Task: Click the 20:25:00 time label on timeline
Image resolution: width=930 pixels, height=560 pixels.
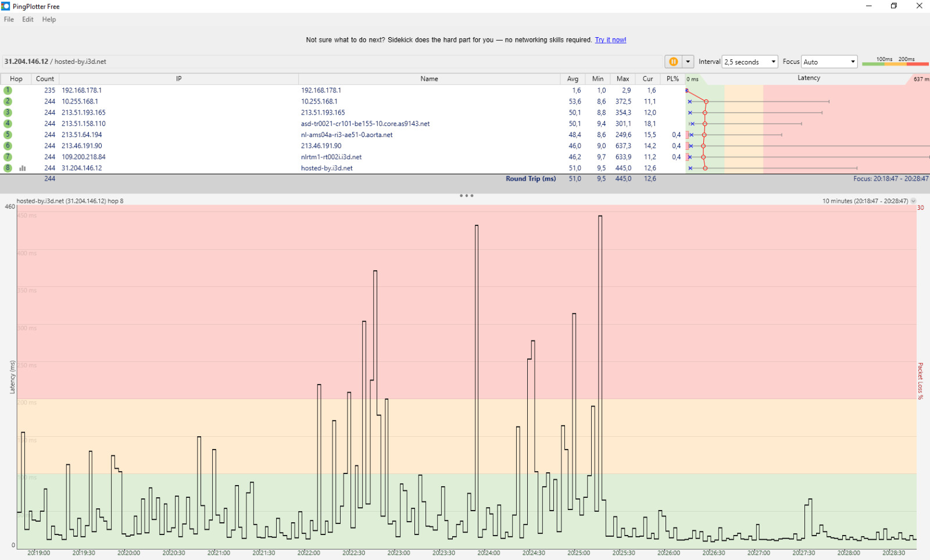Action: [578, 553]
